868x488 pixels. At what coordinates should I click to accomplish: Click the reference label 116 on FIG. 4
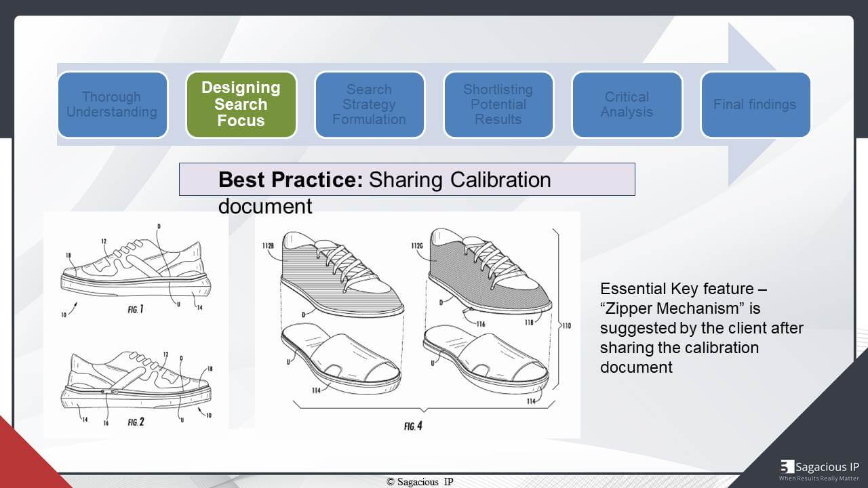coord(479,325)
